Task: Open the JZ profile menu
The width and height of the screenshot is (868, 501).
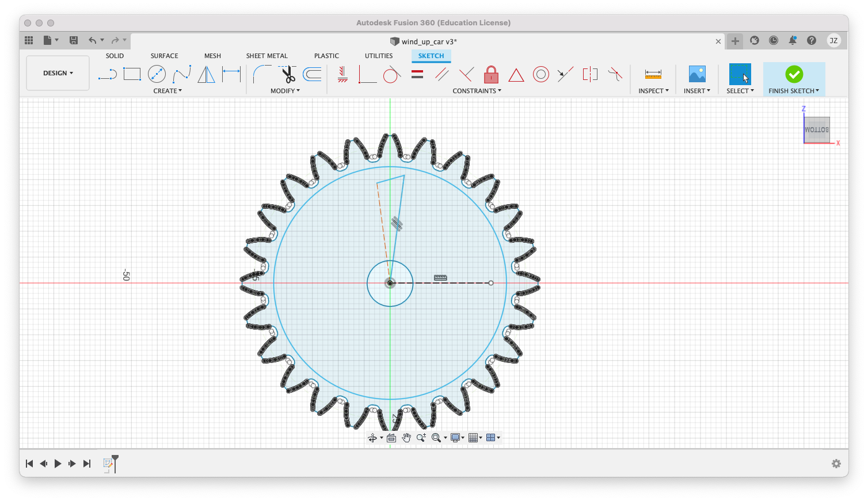Action: (833, 40)
